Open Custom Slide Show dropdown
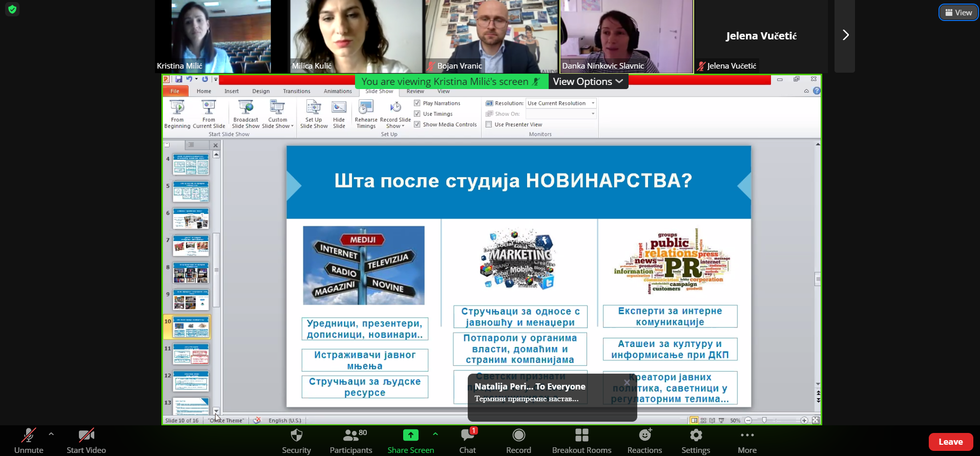 278,114
